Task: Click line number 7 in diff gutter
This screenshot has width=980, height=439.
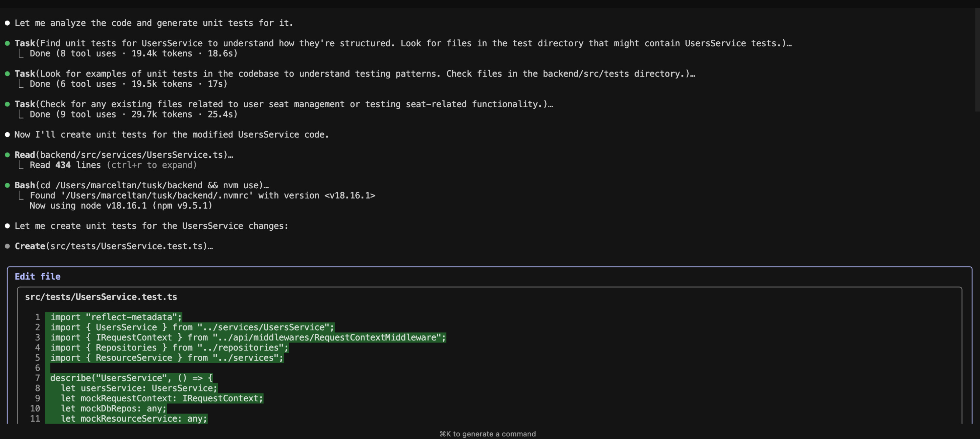Action: 37,378
